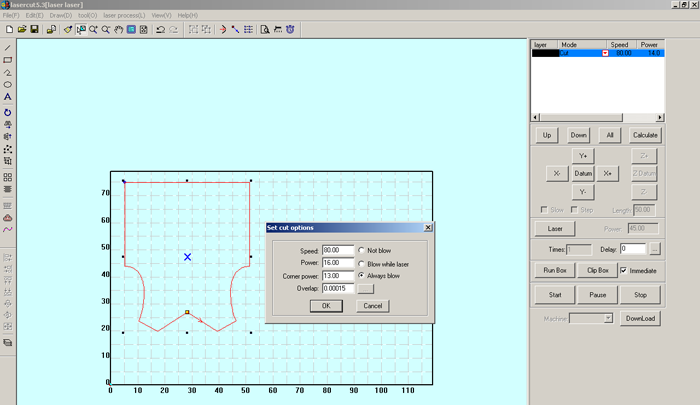Click the blue clock icon in toolbar
The height and width of the screenshot is (405, 700).
(x=290, y=29)
